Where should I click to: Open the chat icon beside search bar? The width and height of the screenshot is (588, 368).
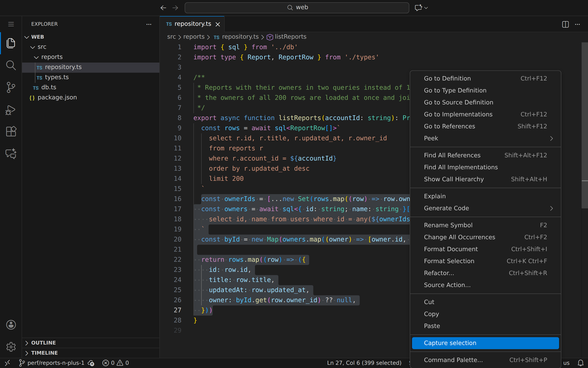coord(418,8)
